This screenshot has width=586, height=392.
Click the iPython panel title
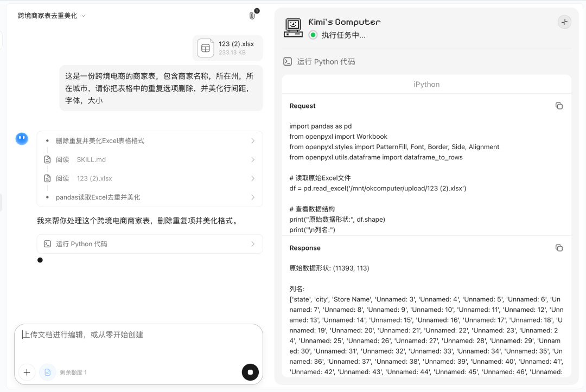(x=426, y=85)
